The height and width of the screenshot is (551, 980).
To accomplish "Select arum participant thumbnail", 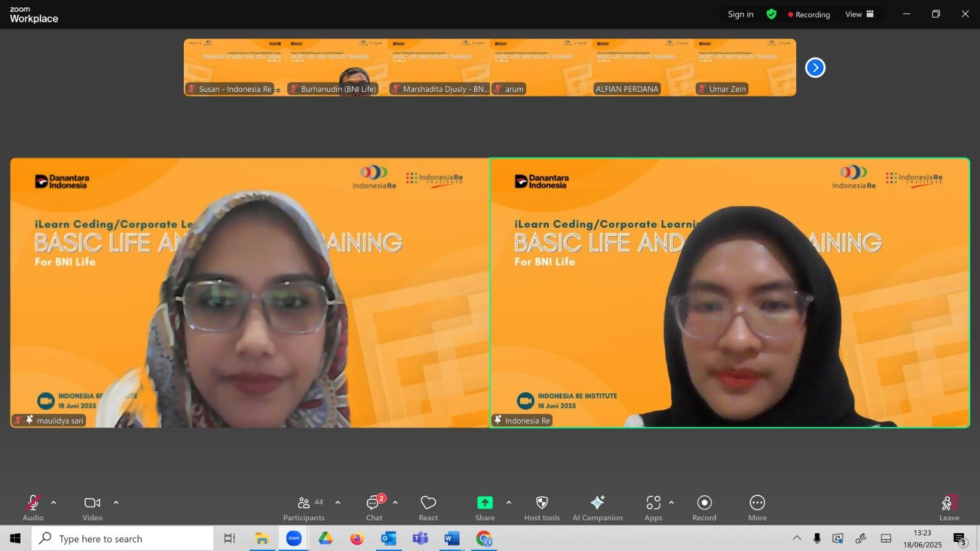I will (x=541, y=67).
